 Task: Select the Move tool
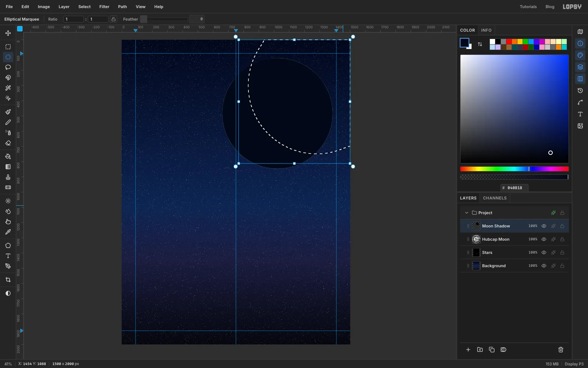8,33
